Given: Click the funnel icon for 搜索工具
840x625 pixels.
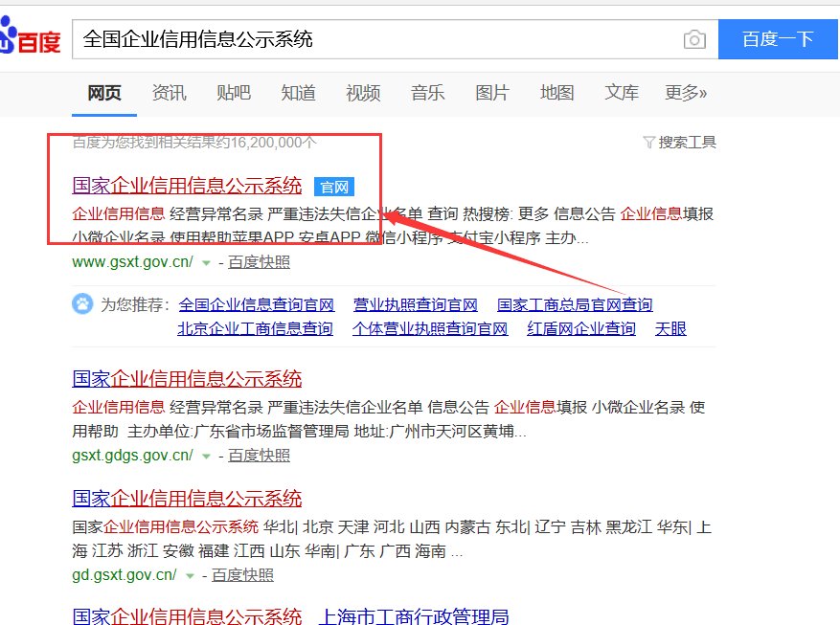Looking at the screenshot, I should click(x=648, y=143).
